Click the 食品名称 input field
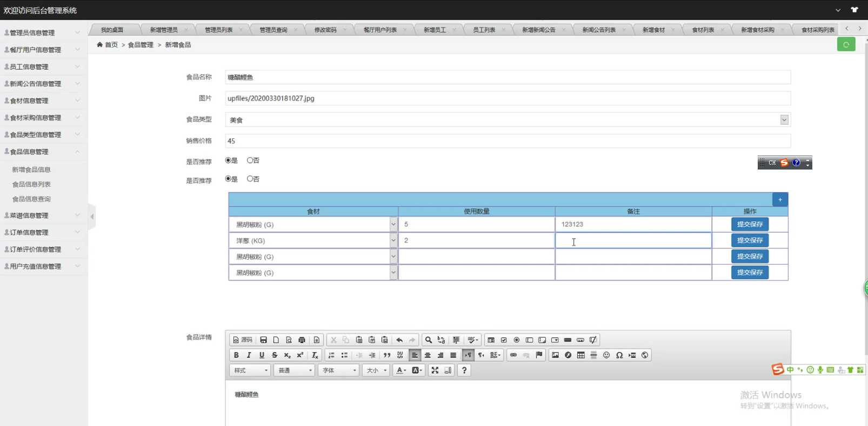The width and height of the screenshot is (868, 426). click(508, 77)
